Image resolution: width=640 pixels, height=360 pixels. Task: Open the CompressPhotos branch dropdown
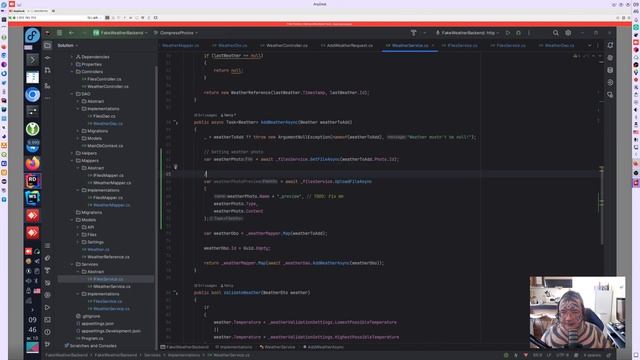176,33
